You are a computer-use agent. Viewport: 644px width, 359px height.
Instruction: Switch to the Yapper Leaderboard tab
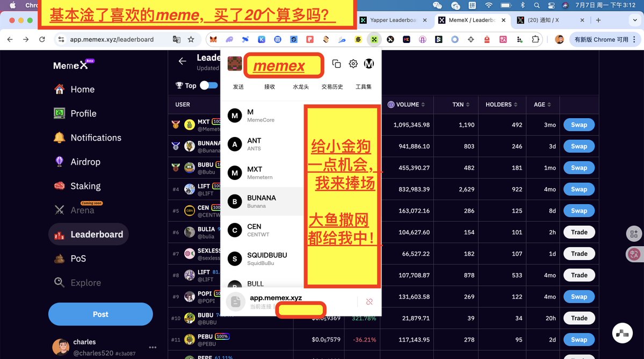coord(393,20)
